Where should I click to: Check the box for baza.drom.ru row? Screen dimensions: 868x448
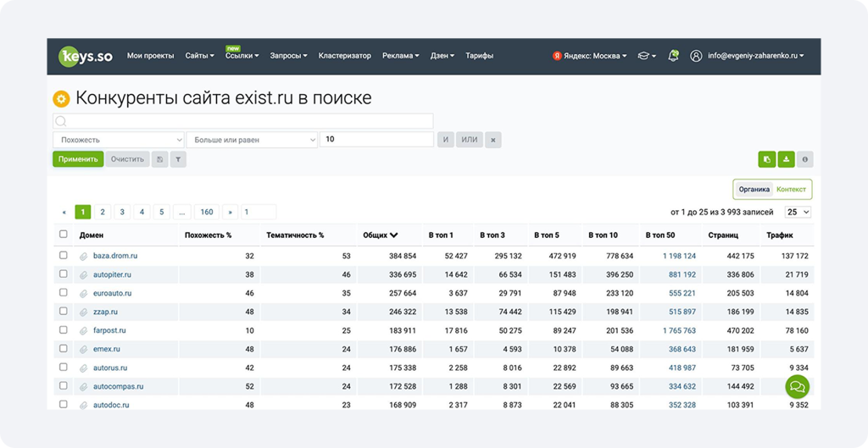[x=63, y=256]
